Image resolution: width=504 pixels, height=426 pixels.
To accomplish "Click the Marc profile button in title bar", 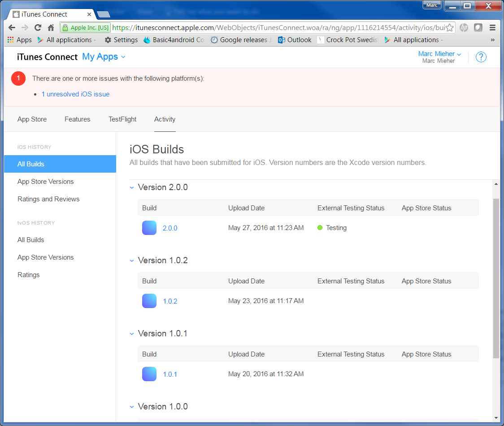I will point(432,5).
